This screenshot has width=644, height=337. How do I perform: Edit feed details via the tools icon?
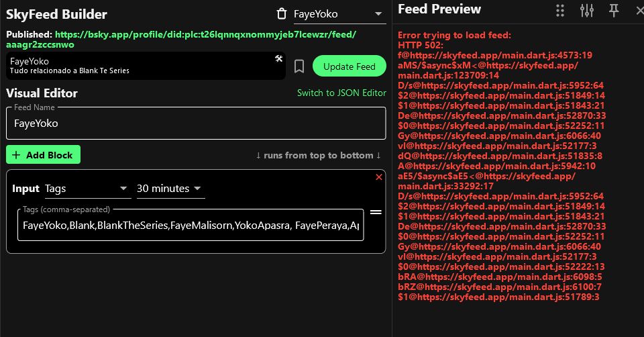coord(279,59)
